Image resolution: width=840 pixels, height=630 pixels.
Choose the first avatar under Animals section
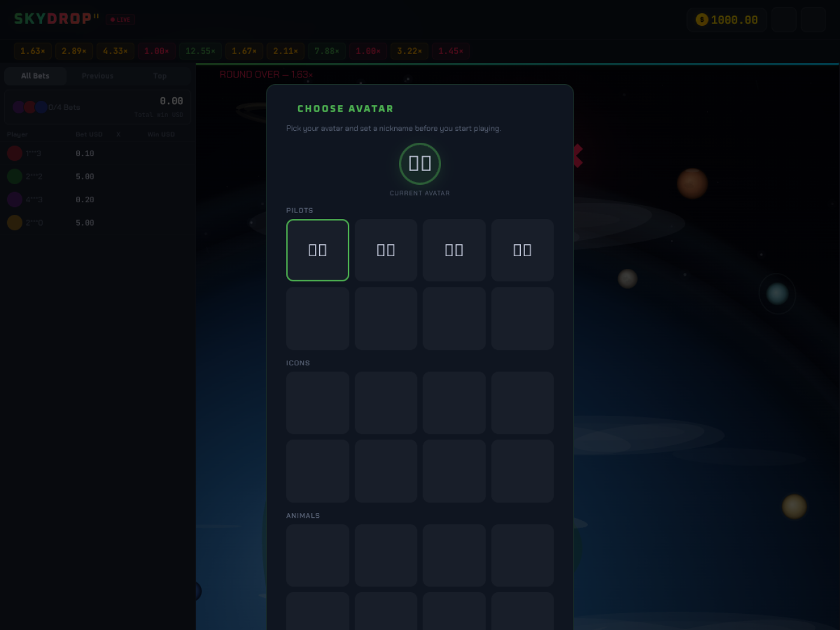[x=317, y=555]
